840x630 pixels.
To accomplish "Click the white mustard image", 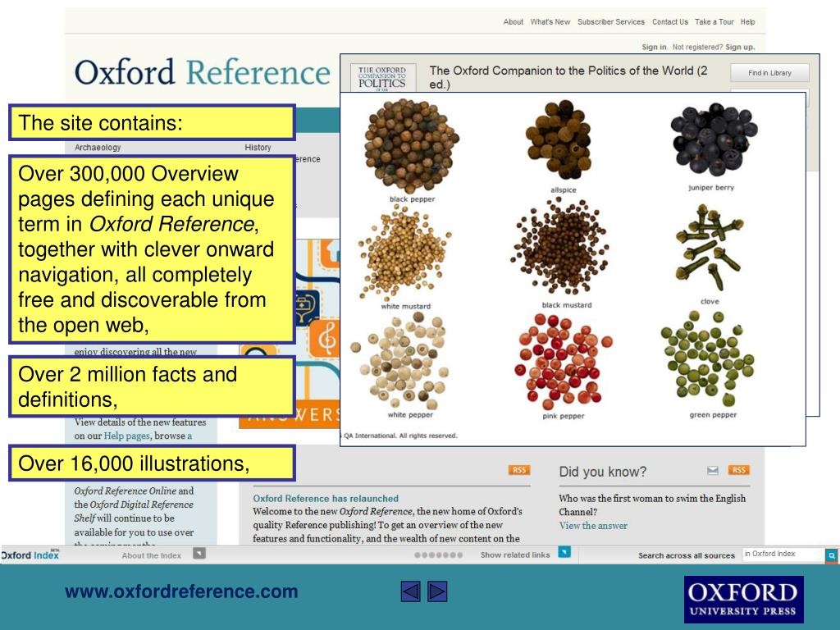I will click(404, 253).
